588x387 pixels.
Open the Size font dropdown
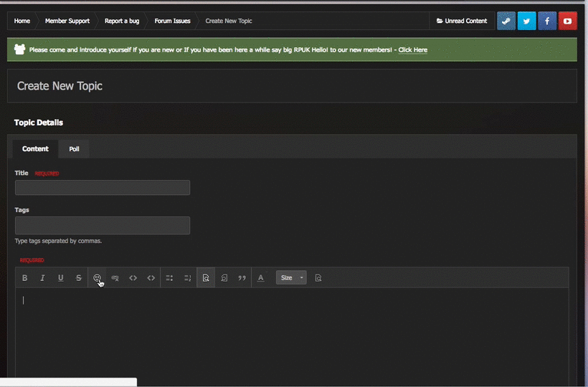(x=291, y=277)
